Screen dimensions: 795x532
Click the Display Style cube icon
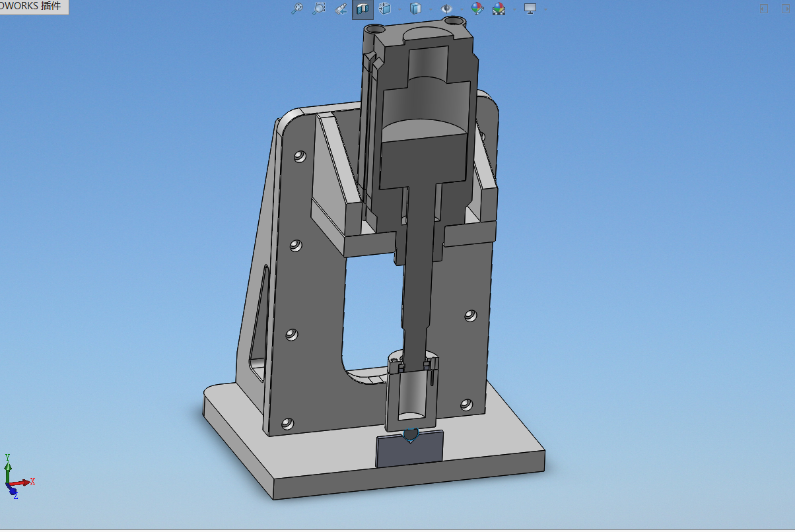coord(415,9)
